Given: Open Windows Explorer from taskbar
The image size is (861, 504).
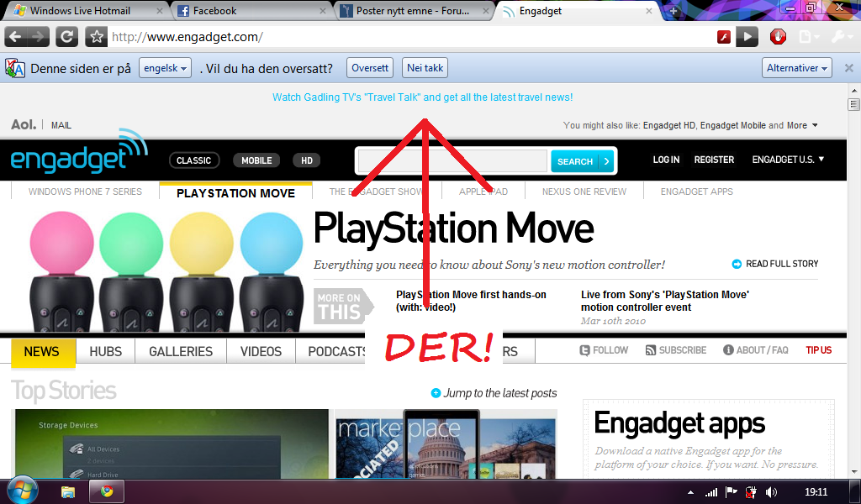Looking at the screenshot, I should pyautogui.click(x=67, y=491).
